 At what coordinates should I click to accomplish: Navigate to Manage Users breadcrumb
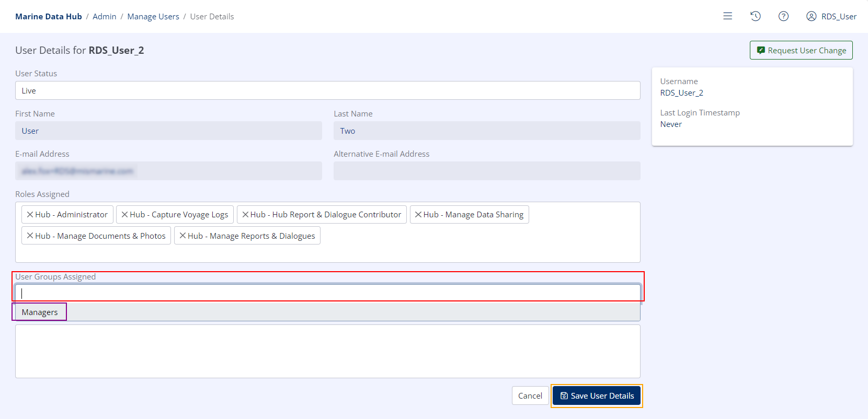pyautogui.click(x=153, y=17)
